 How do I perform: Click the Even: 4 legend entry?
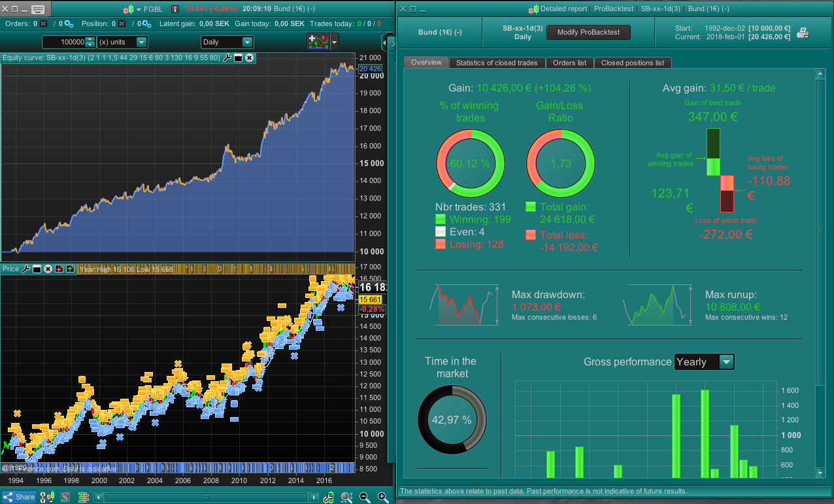(460, 232)
